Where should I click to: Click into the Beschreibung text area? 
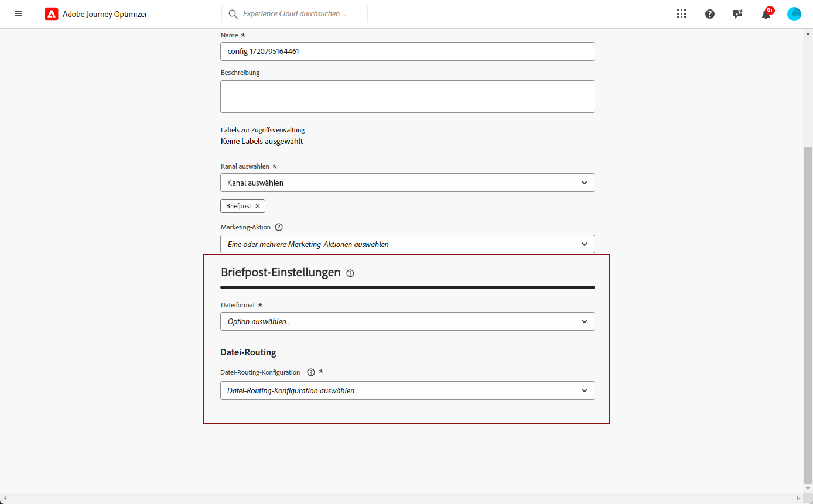tap(408, 97)
